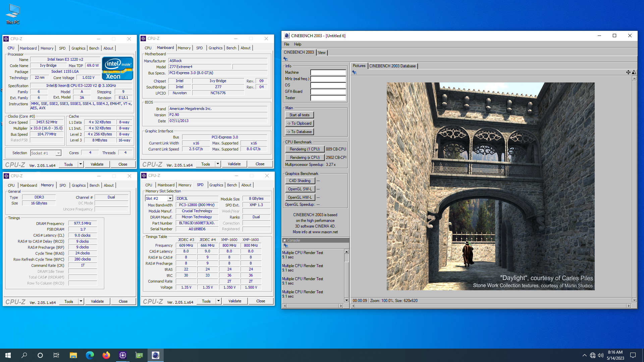The width and height of the screenshot is (644, 362).
Task: Expand the Tools dropdown arrow in SPD window
Action: (218, 301)
